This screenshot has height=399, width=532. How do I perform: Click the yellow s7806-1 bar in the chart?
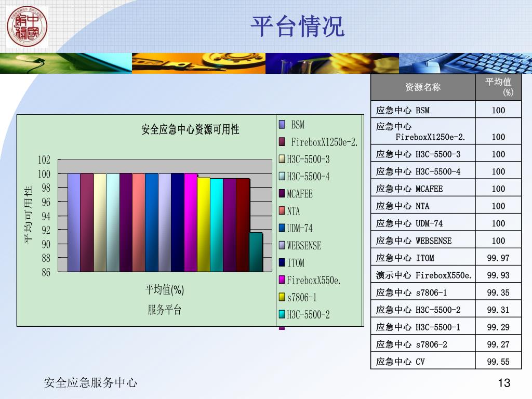point(204,224)
